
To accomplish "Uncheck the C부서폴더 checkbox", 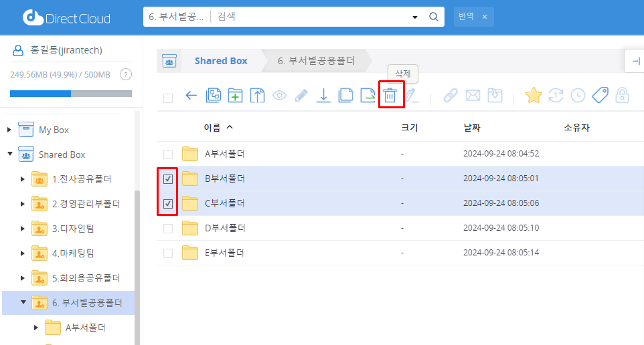I will click(168, 204).
